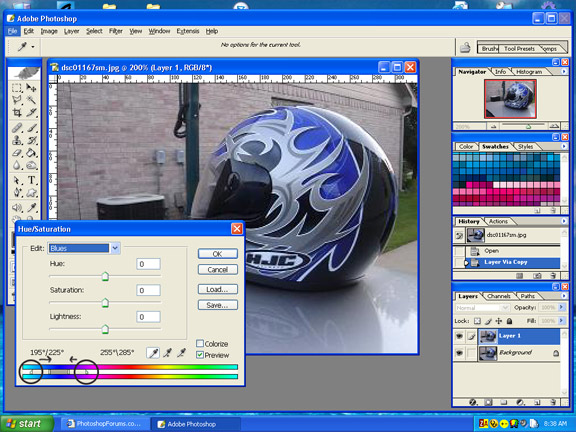Switch to the Actions tab
Image resolution: width=576 pixels, height=432 pixels.
[x=498, y=221]
